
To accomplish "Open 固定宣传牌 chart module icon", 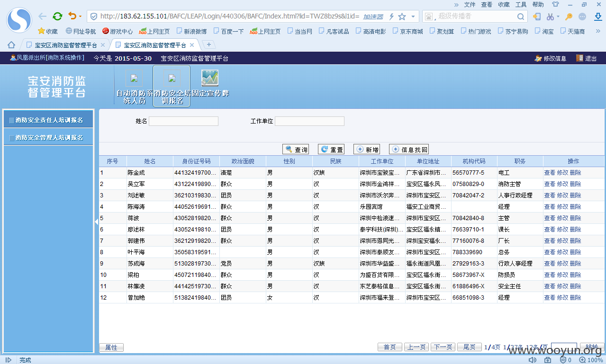I will pyautogui.click(x=210, y=84).
